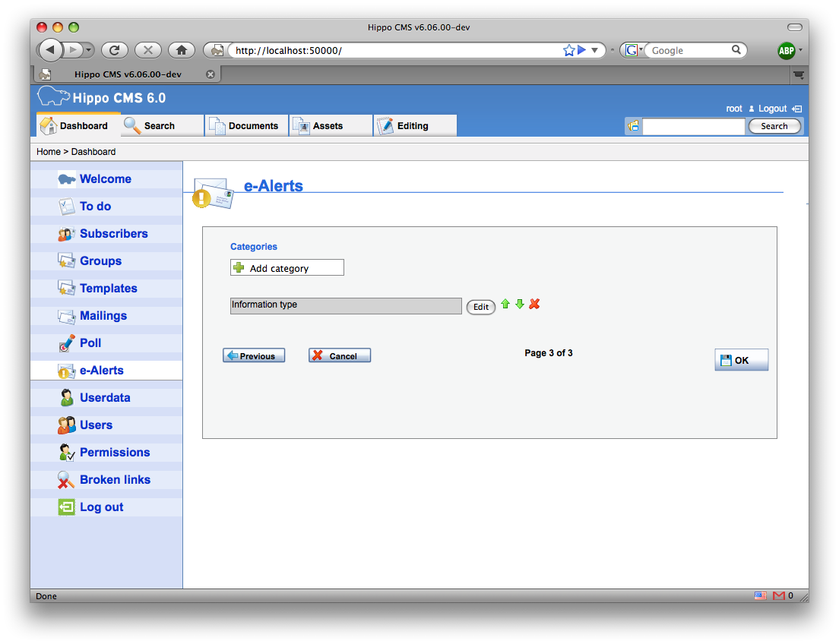This screenshot has width=839, height=644.
Task: Click the Logout link at top right
Action: (772, 109)
